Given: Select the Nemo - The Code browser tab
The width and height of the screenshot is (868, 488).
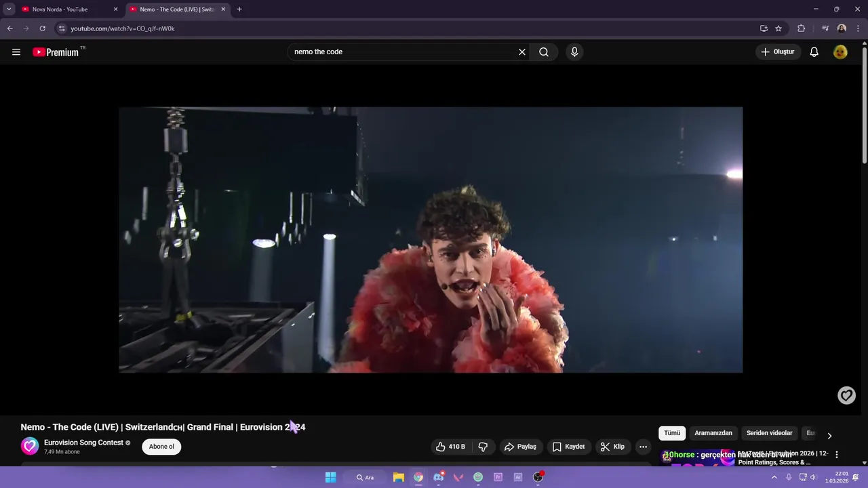Looking at the screenshot, I should pos(176,9).
